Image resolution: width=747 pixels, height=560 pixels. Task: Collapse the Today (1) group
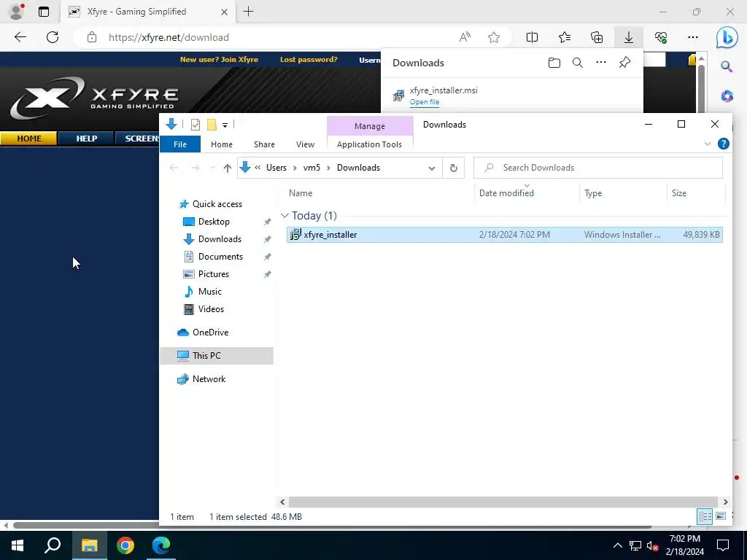tap(285, 216)
